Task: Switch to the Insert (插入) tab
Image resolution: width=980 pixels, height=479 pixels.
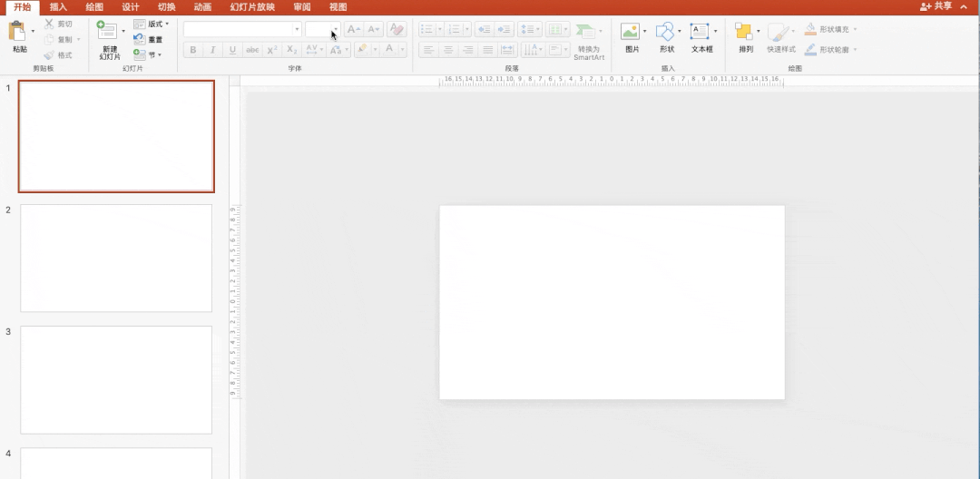Action: 58,6
